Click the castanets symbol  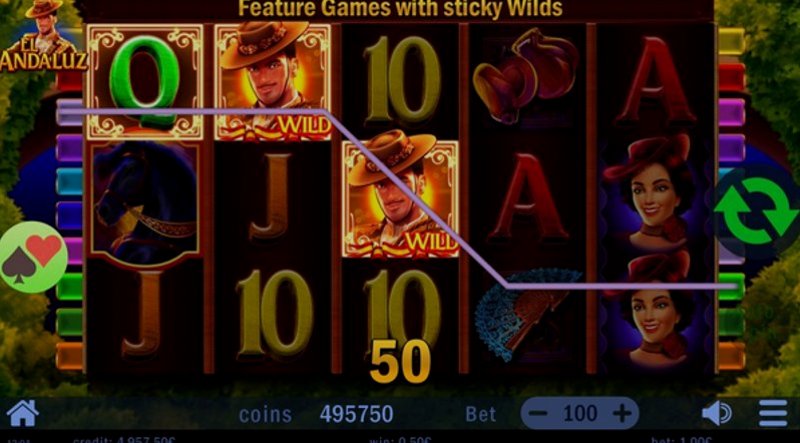point(526,77)
